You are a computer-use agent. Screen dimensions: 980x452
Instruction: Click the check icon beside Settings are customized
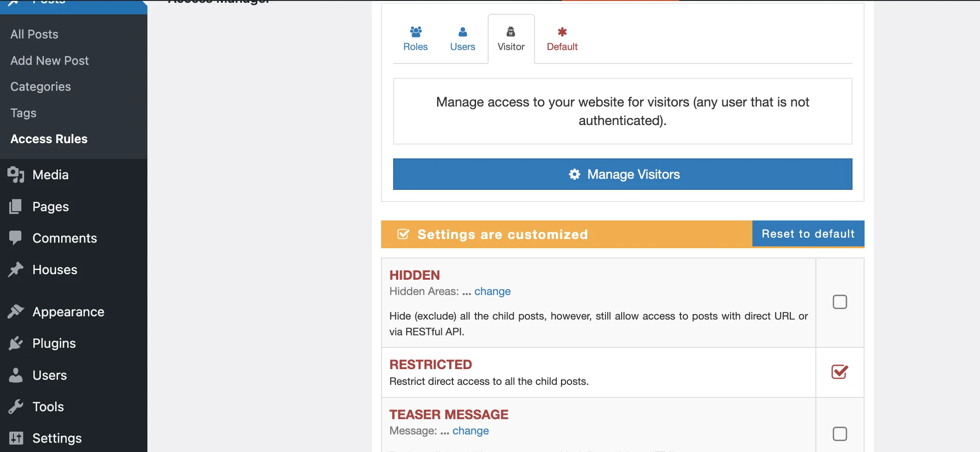point(403,234)
